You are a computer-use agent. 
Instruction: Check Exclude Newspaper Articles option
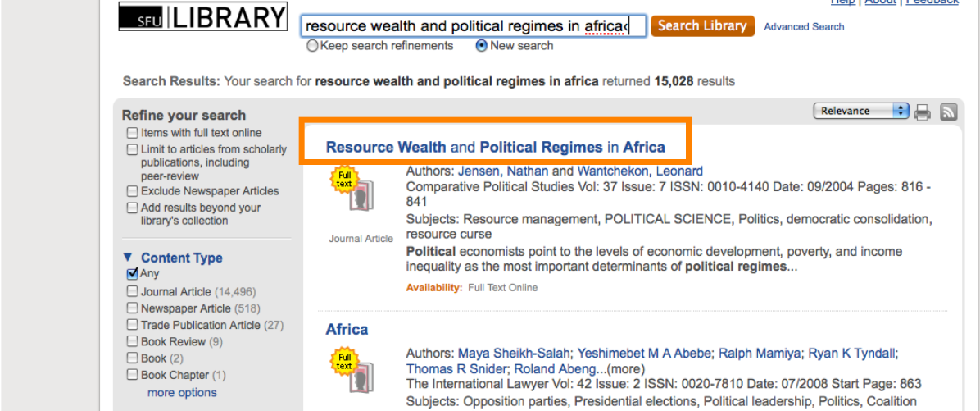[x=132, y=191]
